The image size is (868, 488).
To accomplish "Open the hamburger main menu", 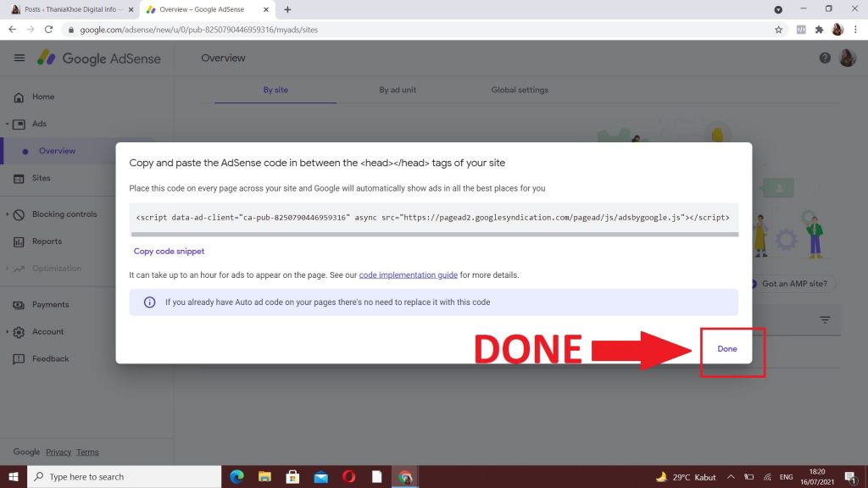I will pos(19,58).
